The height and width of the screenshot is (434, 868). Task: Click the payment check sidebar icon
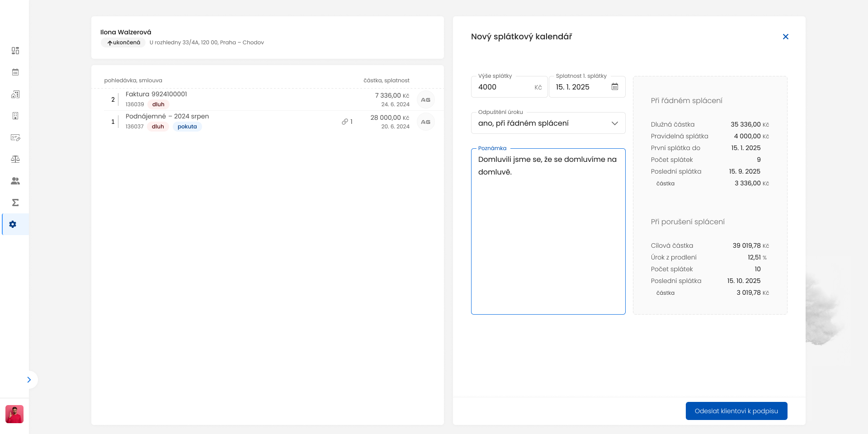15,137
